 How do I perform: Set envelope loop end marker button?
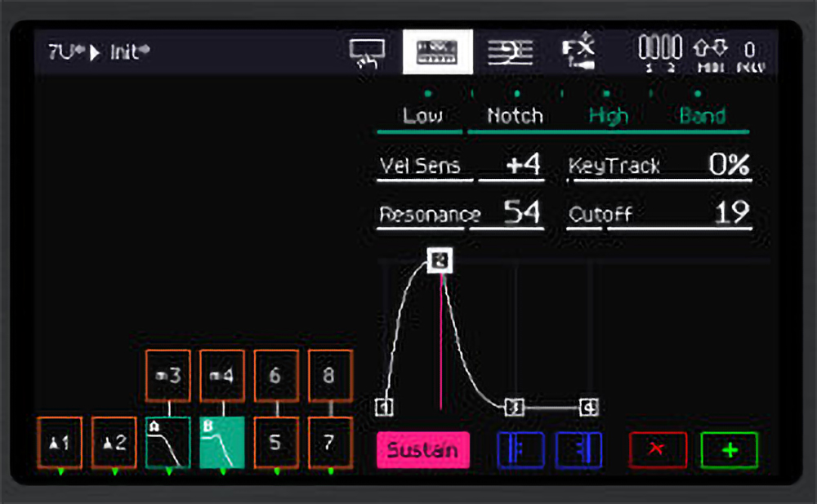point(578,450)
